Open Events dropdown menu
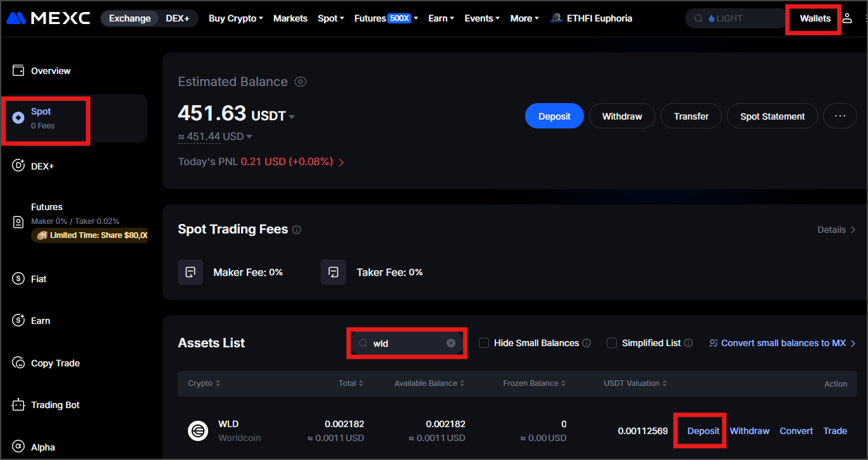The image size is (868, 460). [x=482, y=18]
